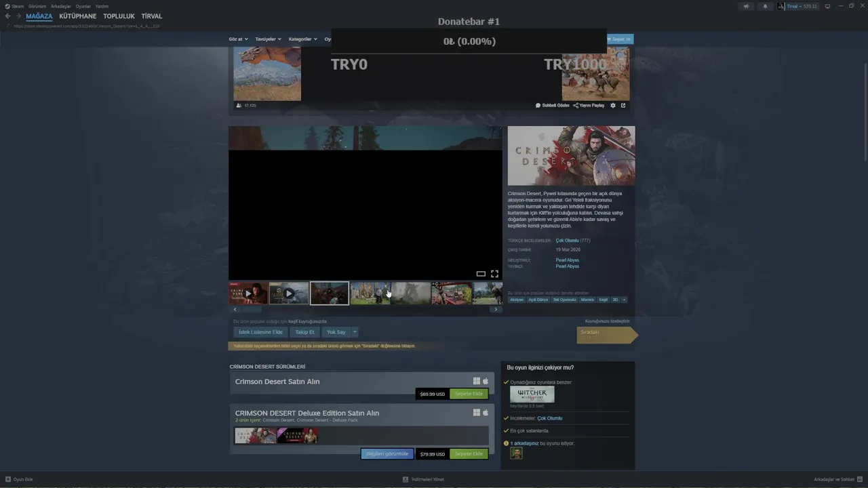This screenshot has width=868, height=488.
Task: Click the Yok Say button
Action: click(336, 332)
